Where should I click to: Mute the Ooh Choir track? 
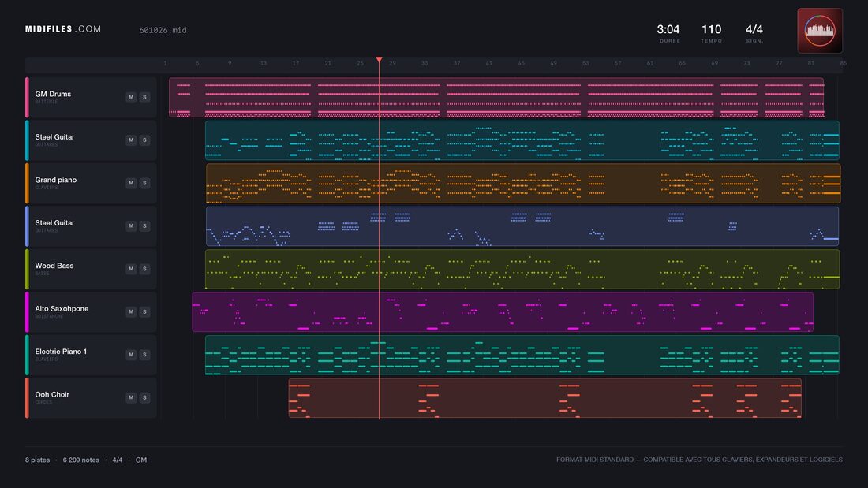[131, 397]
